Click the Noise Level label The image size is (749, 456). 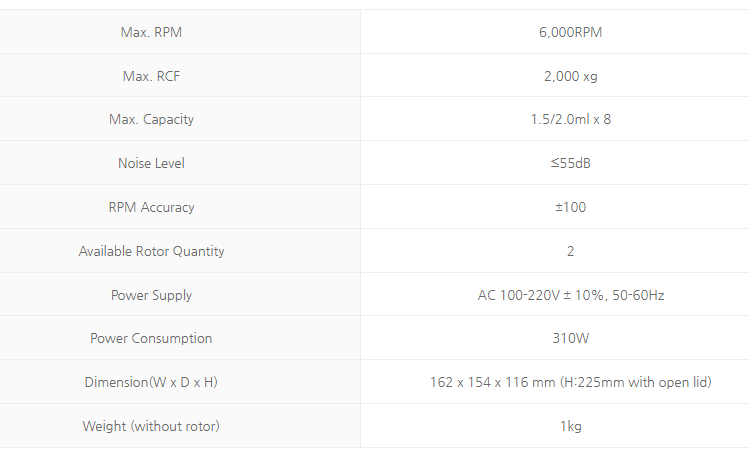coord(151,163)
